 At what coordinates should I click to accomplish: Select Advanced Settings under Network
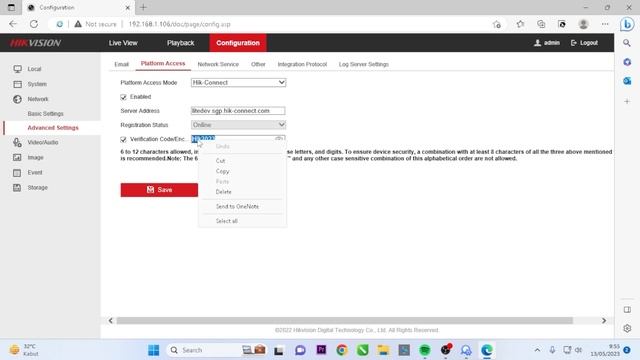[x=53, y=128]
